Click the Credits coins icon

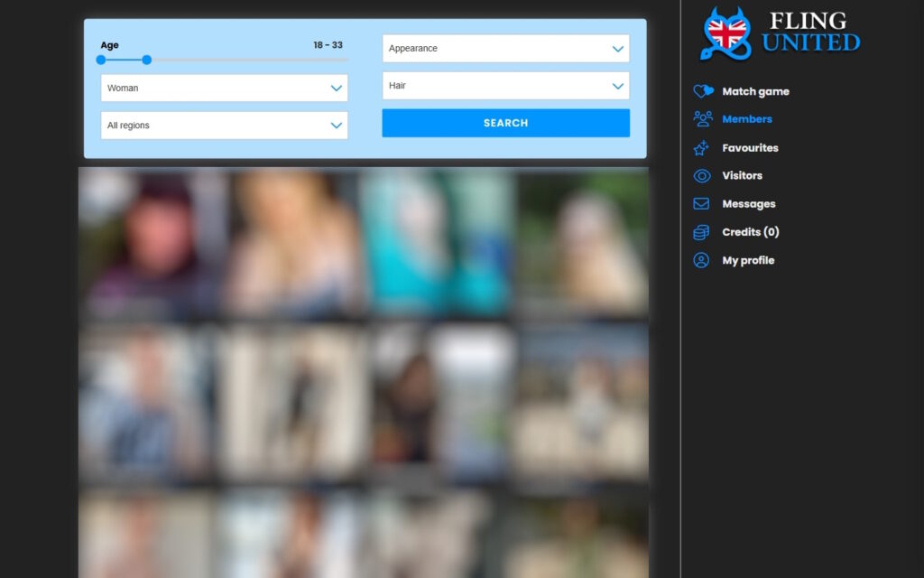pyautogui.click(x=701, y=232)
